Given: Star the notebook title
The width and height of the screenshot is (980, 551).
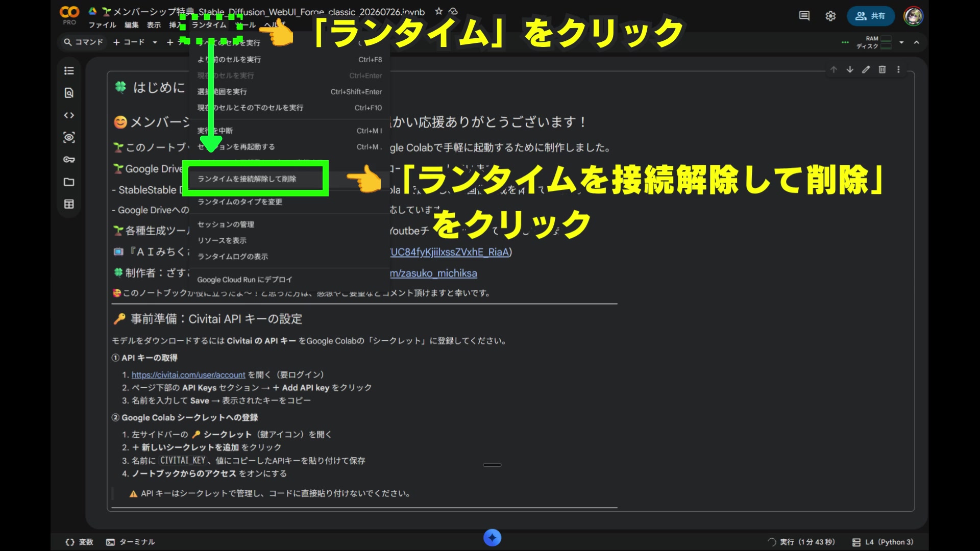Looking at the screenshot, I should [438, 11].
